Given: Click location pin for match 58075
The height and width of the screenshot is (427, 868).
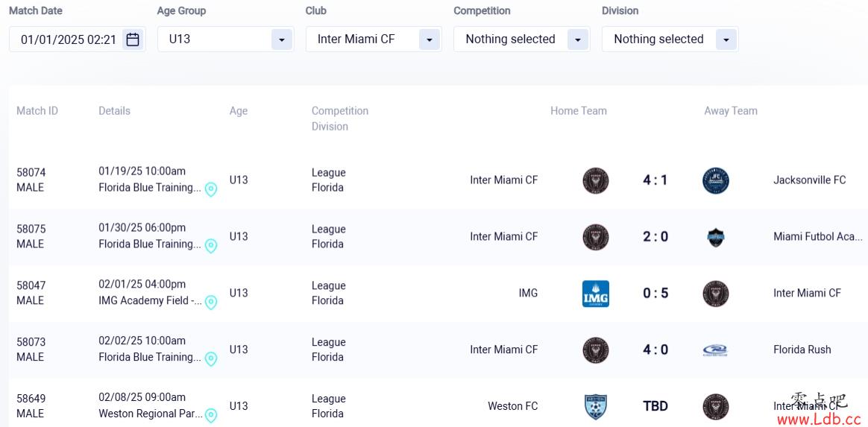Looking at the screenshot, I should (211, 246).
